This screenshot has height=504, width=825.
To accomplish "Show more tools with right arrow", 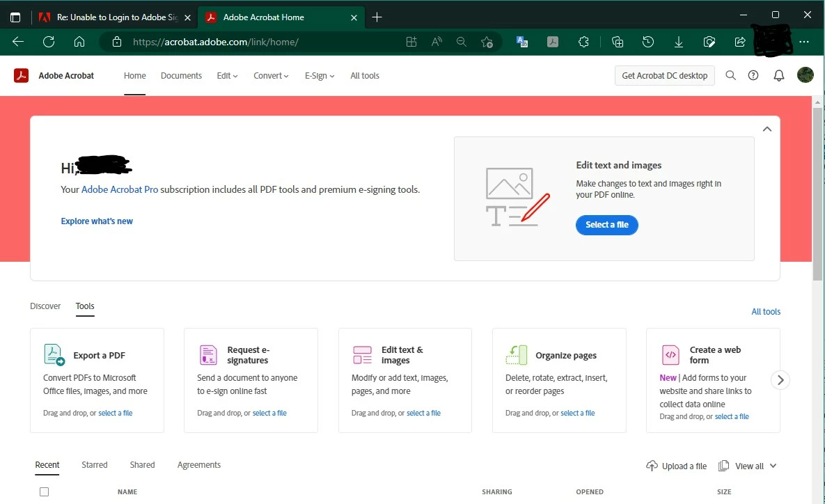I will point(780,380).
